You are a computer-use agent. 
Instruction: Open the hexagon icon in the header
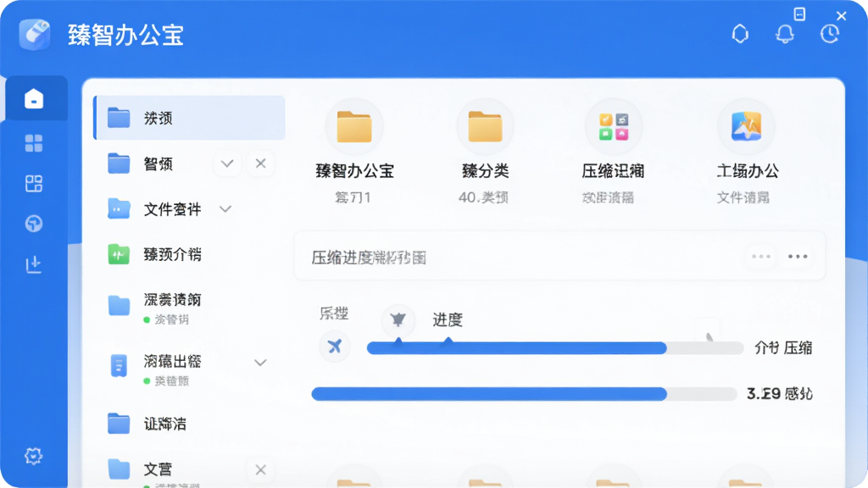[740, 34]
